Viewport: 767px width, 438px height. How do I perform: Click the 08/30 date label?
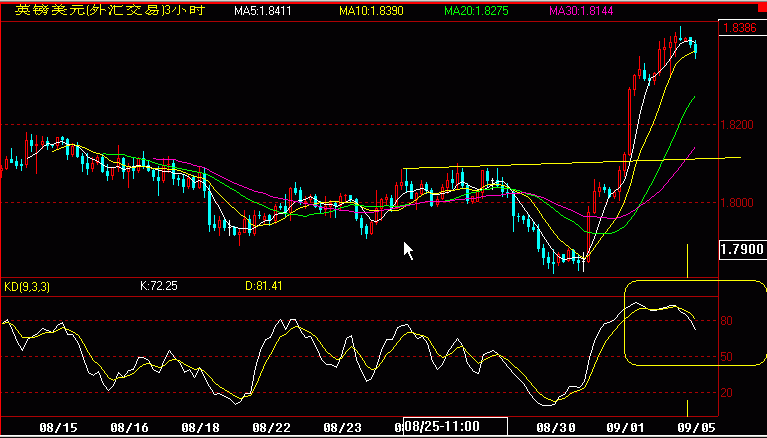tap(555, 428)
